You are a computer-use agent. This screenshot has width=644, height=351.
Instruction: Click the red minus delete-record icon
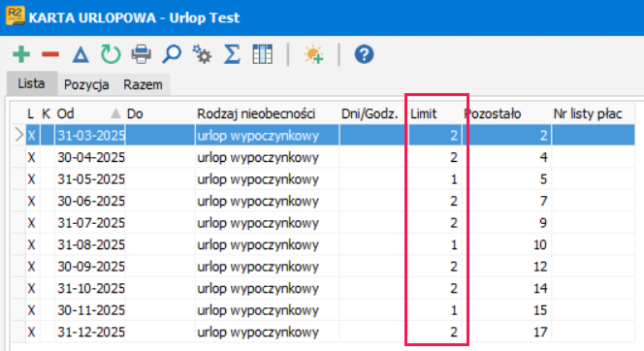[50, 54]
